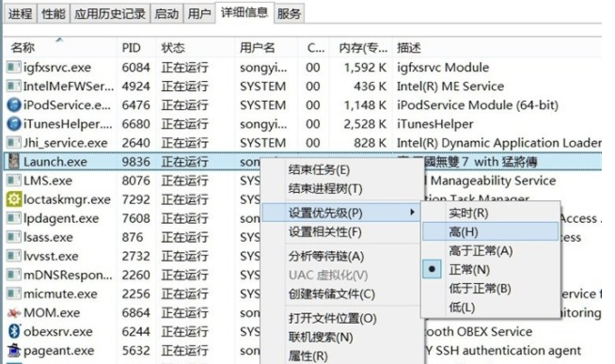This screenshot has height=364, width=615.
Task: Switch to the 性能 tab
Action: (54, 14)
